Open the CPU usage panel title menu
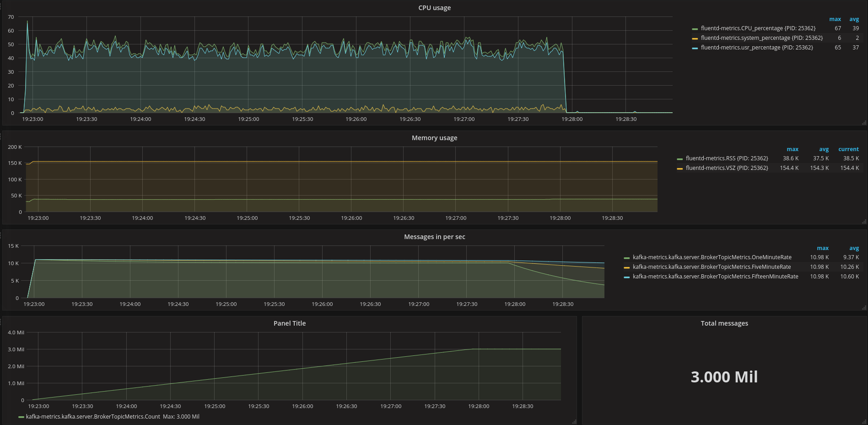Viewport: 868px width, 425px height. (434, 8)
